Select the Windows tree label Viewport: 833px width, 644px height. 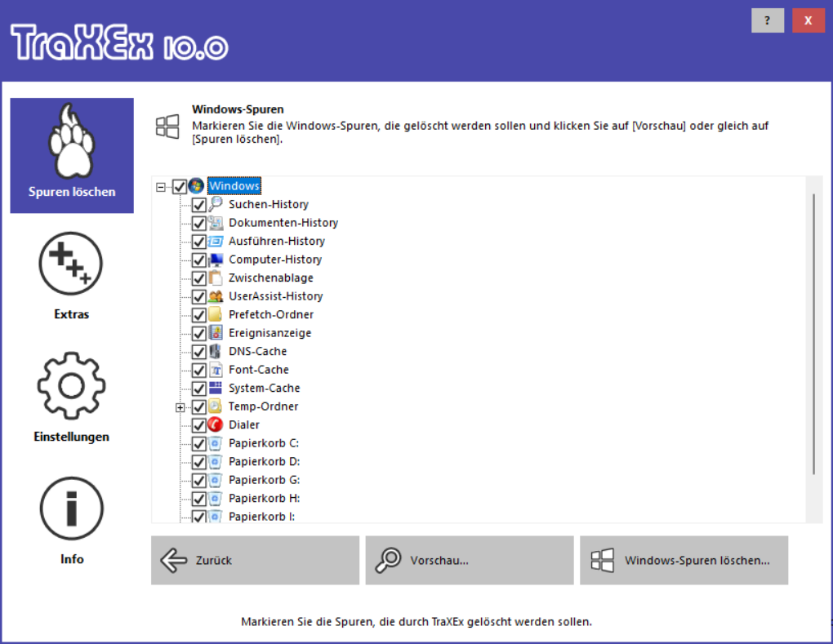[x=234, y=186]
